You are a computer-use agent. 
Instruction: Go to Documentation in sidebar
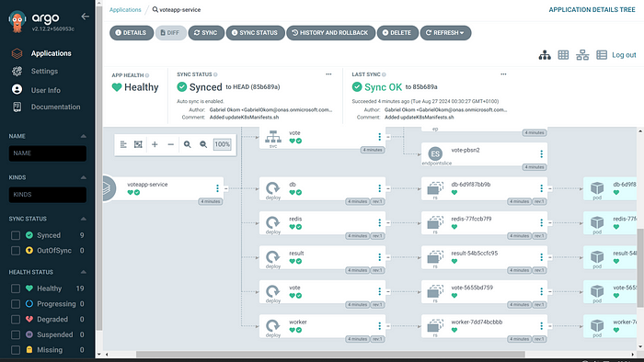(55, 107)
